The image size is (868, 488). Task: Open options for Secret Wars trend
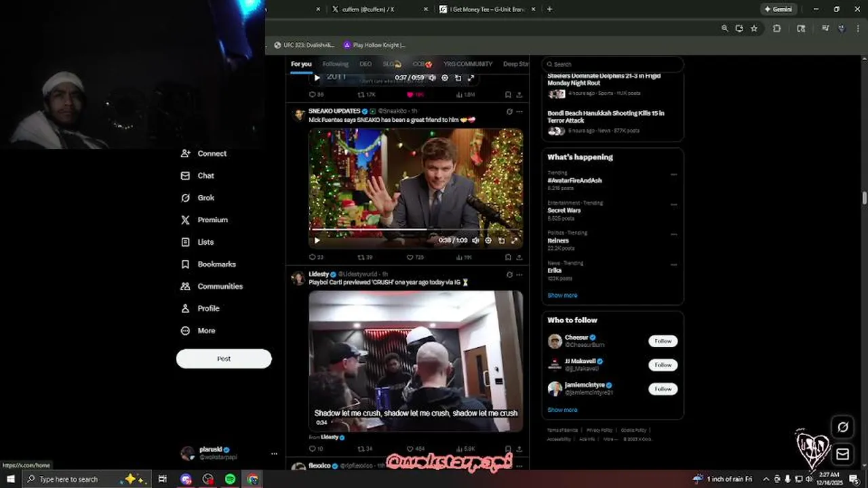click(x=673, y=205)
